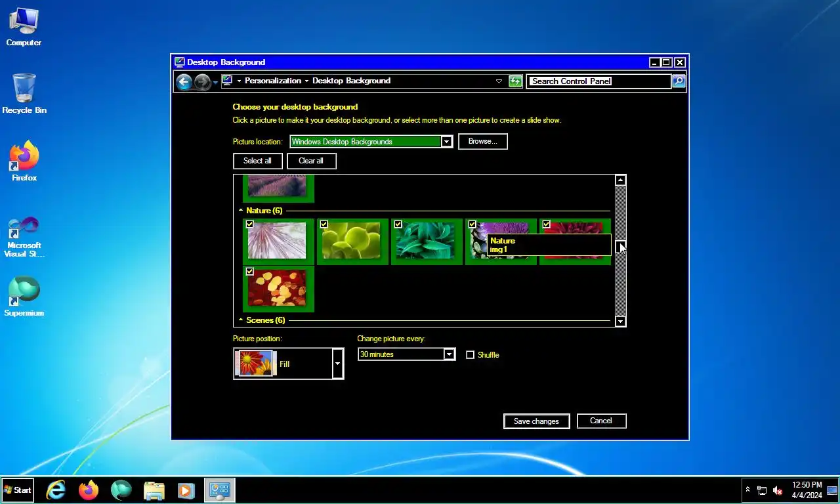
Task: Open the Start menu
Action: (x=18, y=490)
